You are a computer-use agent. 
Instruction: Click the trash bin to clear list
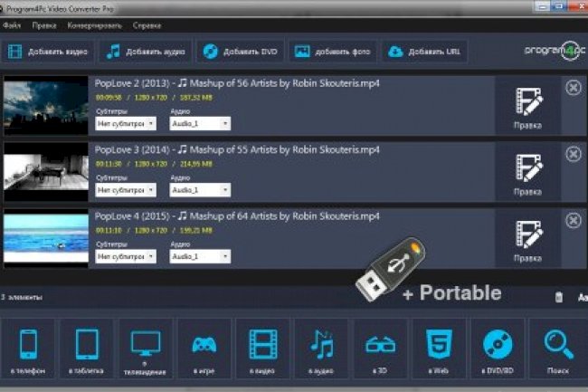point(559,297)
